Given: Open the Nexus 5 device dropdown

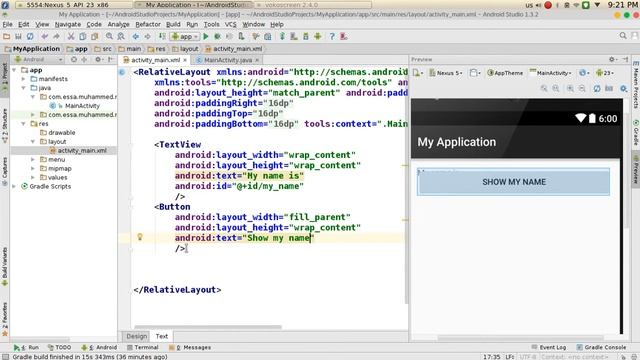Looking at the screenshot, I should [x=446, y=73].
